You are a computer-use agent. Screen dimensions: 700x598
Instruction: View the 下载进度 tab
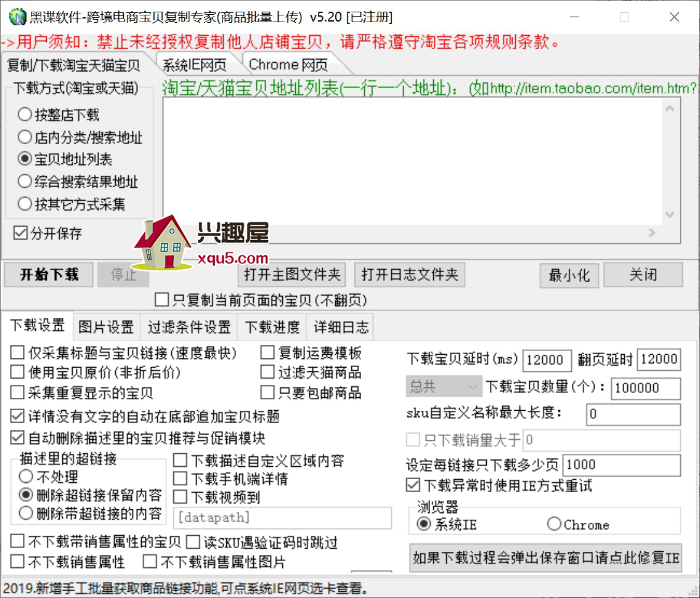point(272,327)
